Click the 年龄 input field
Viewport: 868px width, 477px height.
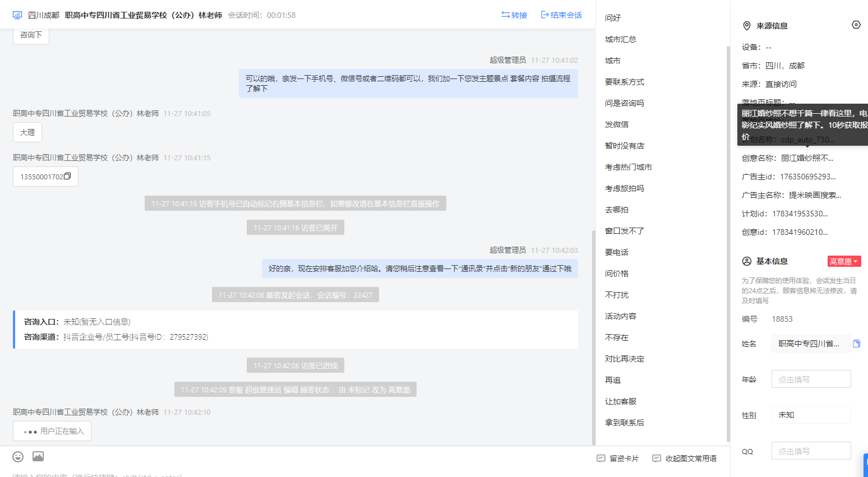pyautogui.click(x=811, y=379)
